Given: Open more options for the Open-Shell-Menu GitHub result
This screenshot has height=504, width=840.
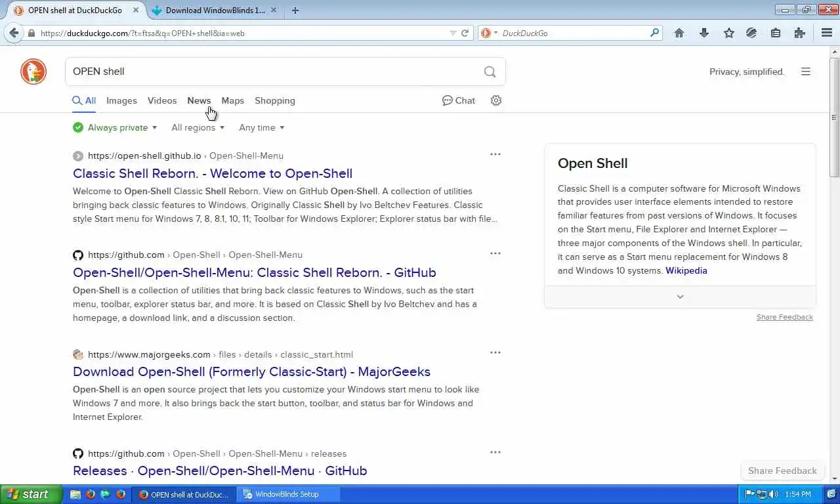Looking at the screenshot, I should click(x=495, y=254).
